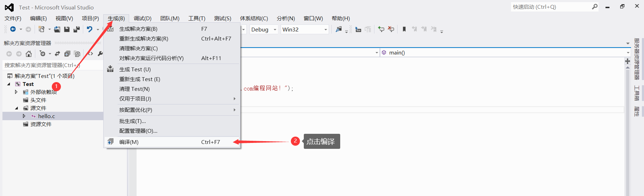
Task: Click the uncomment selected lines icon
Action: [x=391, y=29]
